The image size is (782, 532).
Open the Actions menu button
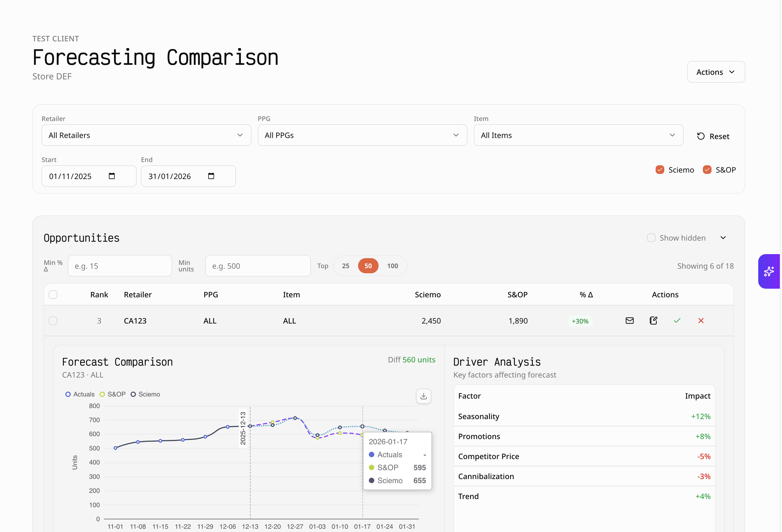[x=716, y=72]
